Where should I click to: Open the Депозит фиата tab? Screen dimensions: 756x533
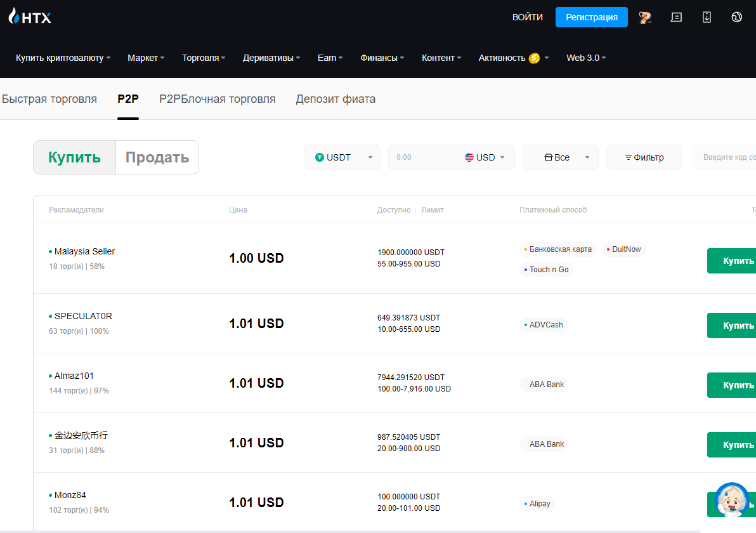(x=336, y=99)
